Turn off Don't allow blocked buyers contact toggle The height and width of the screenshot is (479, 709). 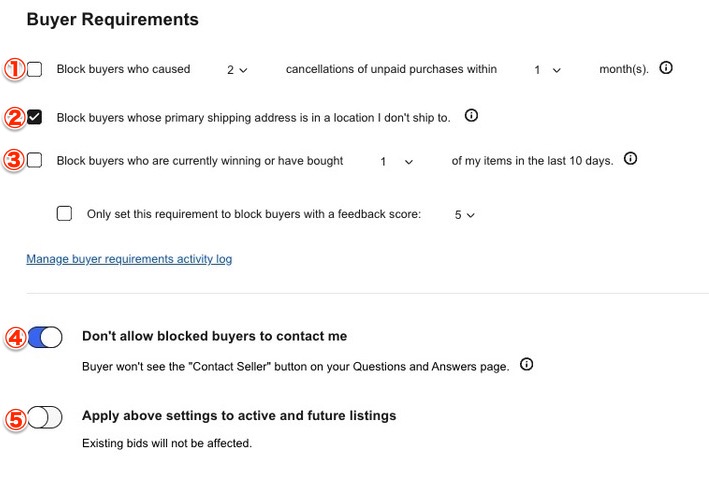(45, 337)
